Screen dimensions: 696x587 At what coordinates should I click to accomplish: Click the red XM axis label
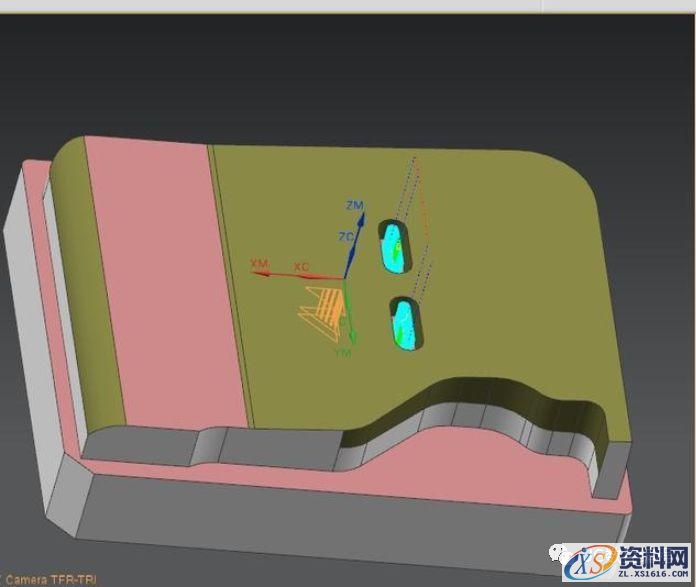pyautogui.click(x=260, y=263)
